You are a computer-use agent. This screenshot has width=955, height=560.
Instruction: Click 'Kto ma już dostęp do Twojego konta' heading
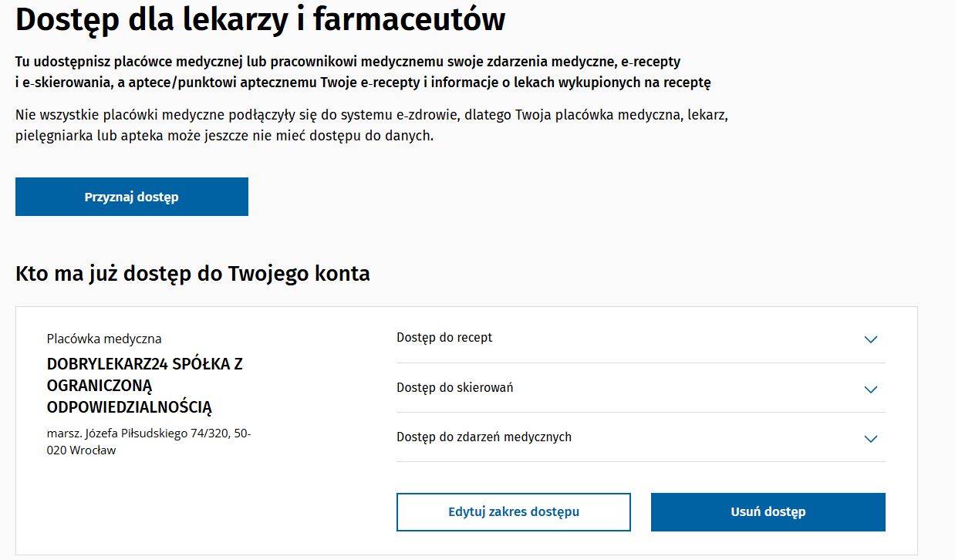pos(192,274)
